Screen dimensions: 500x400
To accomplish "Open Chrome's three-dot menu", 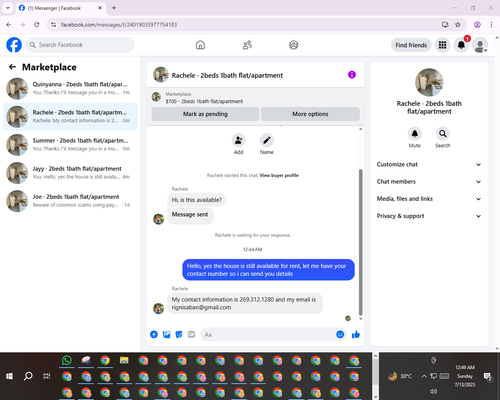I will 491,25.
